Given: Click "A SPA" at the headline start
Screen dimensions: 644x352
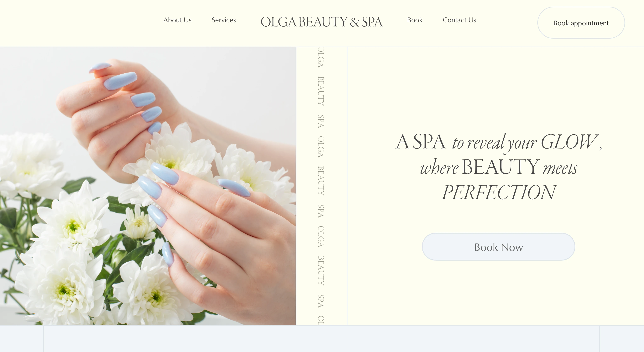Looking at the screenshot, I should pos(420,142).
